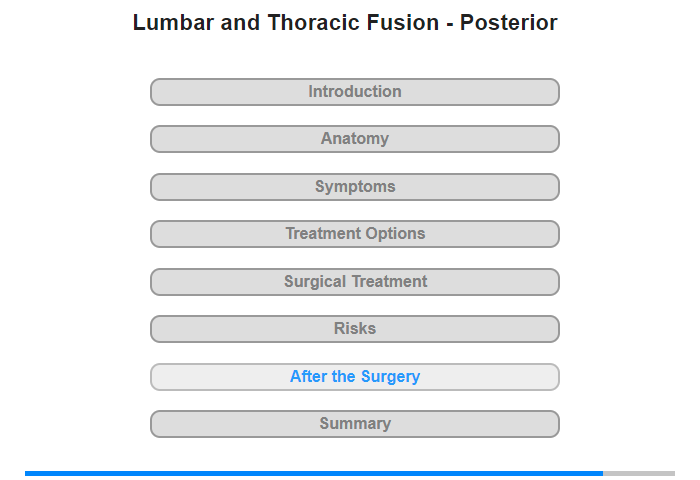Image resolution: width=700 pixels, height=480 pixels.
Task: Go to the Summary section
Action: pyautogui.click(x=354, y=424)
